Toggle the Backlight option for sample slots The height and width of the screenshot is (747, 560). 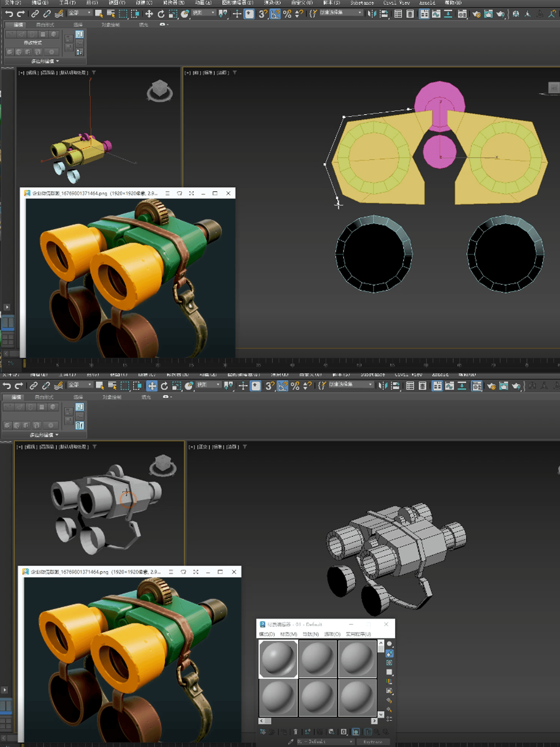coord(390,653)
